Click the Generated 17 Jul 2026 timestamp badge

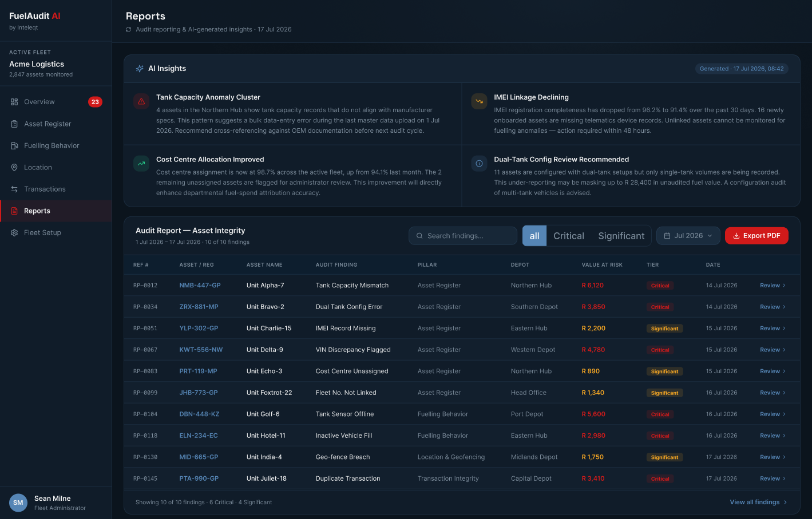[x=742, y=69]
